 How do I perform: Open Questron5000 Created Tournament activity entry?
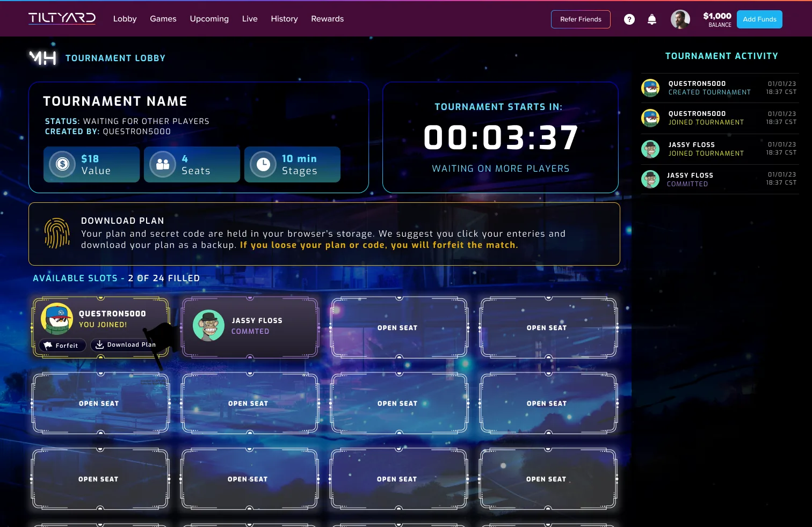pyautogui.click(x=720, y=88)
